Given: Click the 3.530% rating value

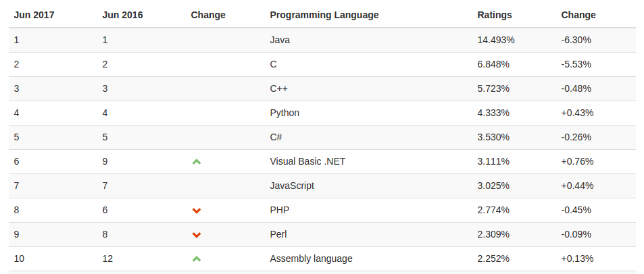Looking at the screenshot, I should [x=493, y=137].
